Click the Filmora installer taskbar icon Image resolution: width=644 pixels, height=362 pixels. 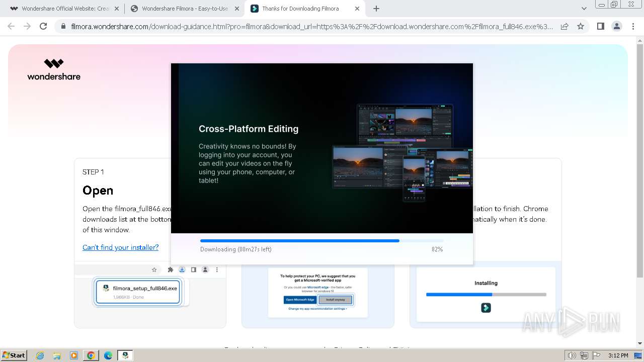pyautogui.click(x=125, y=355)
